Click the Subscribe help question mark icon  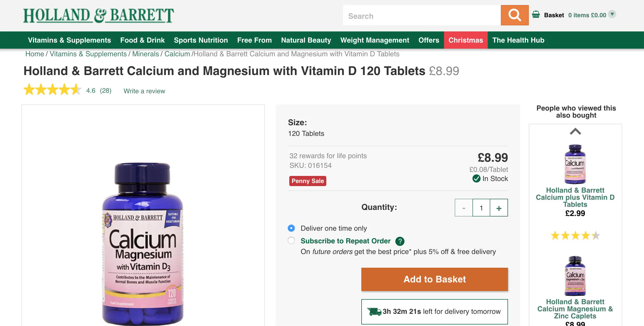(x=400, y=241)
